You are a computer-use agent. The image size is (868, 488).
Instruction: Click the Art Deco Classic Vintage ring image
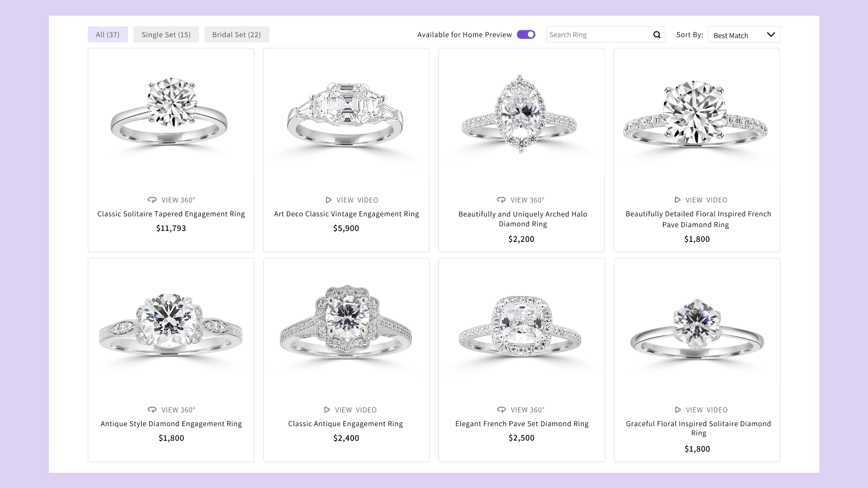346,114
